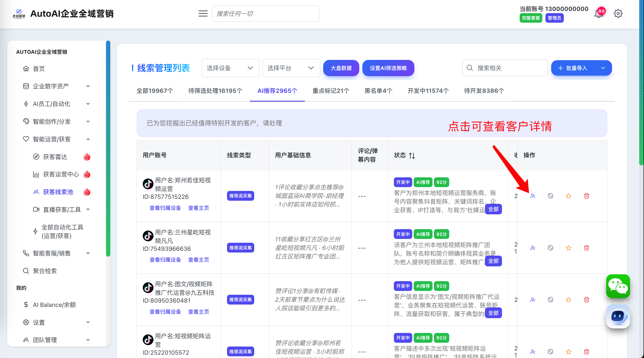The width and height of the screenshot is (644, 358).
Task: Star the 郑州若佳短视频运营 lead
Action: (568, 196)
